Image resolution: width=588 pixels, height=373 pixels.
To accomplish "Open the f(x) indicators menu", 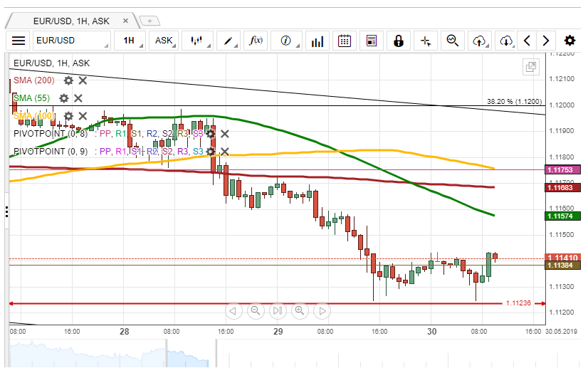I will (x=256, y=41).
